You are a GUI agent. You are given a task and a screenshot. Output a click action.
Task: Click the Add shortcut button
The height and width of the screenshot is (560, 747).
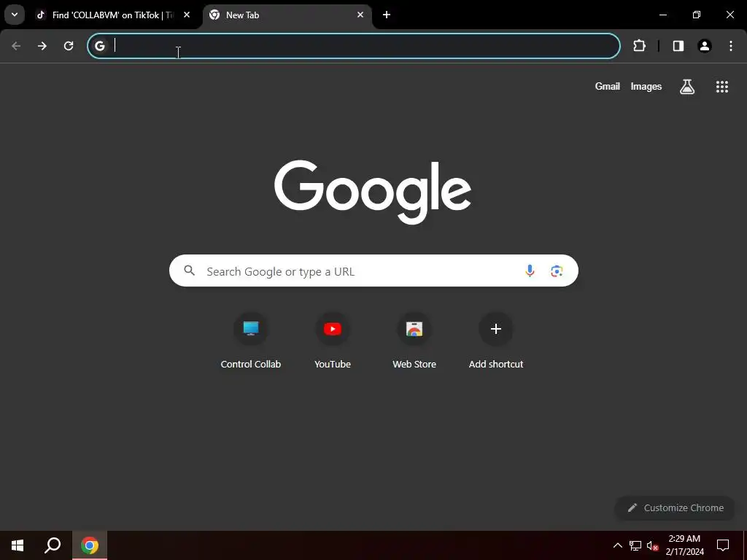tap(496, 341)
